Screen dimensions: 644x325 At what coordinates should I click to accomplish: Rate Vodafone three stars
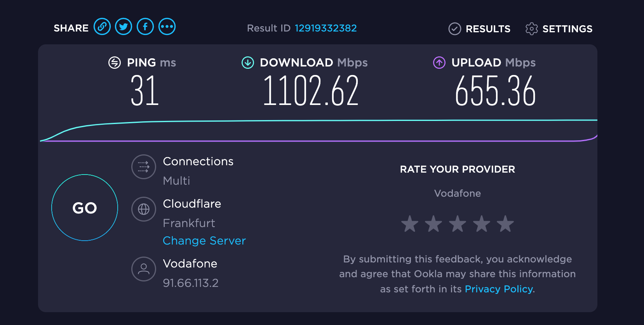[458, 224]
